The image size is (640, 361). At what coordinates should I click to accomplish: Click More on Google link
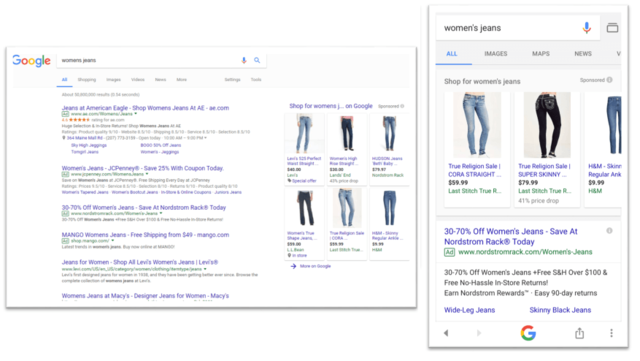tap(315, 266)
